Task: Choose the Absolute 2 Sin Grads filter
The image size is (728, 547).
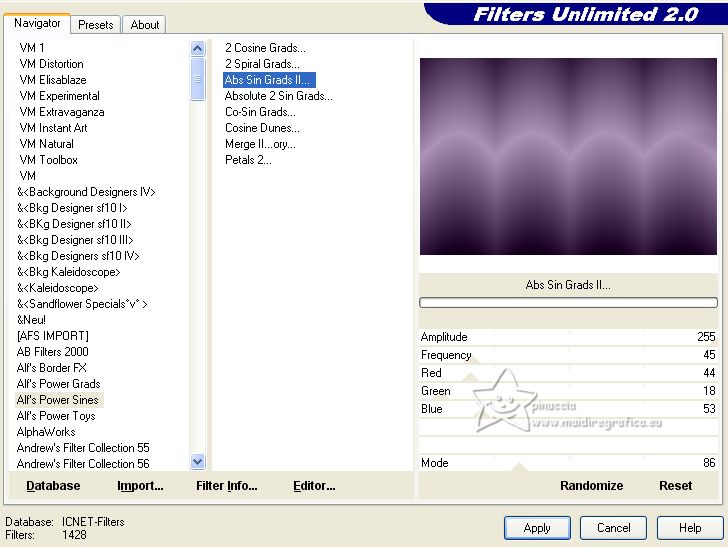Action: pyautogui.click(x=279, y=96)
